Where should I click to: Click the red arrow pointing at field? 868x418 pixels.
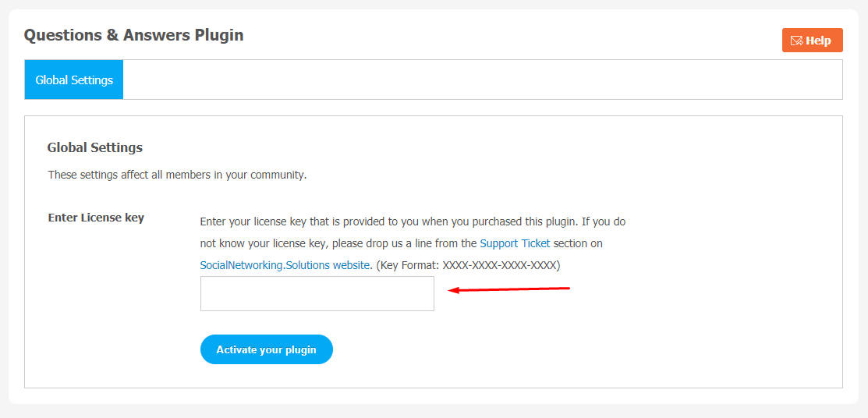point(508,289)
